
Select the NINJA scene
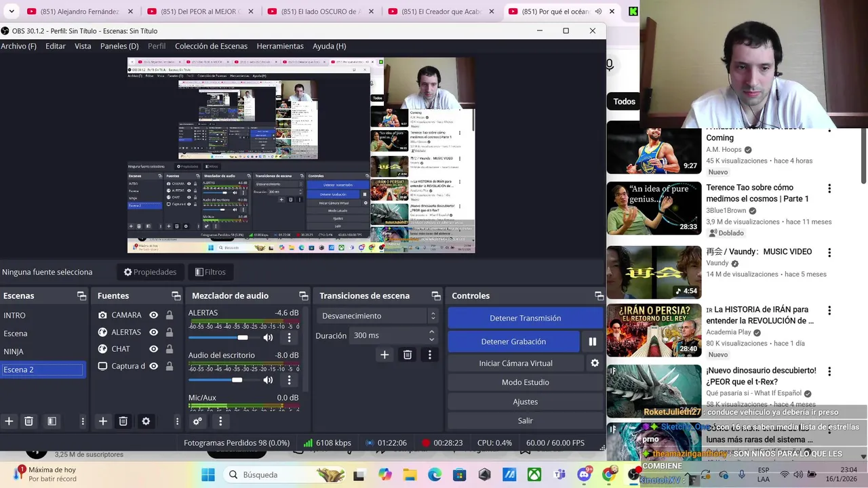tap(43, 352)
